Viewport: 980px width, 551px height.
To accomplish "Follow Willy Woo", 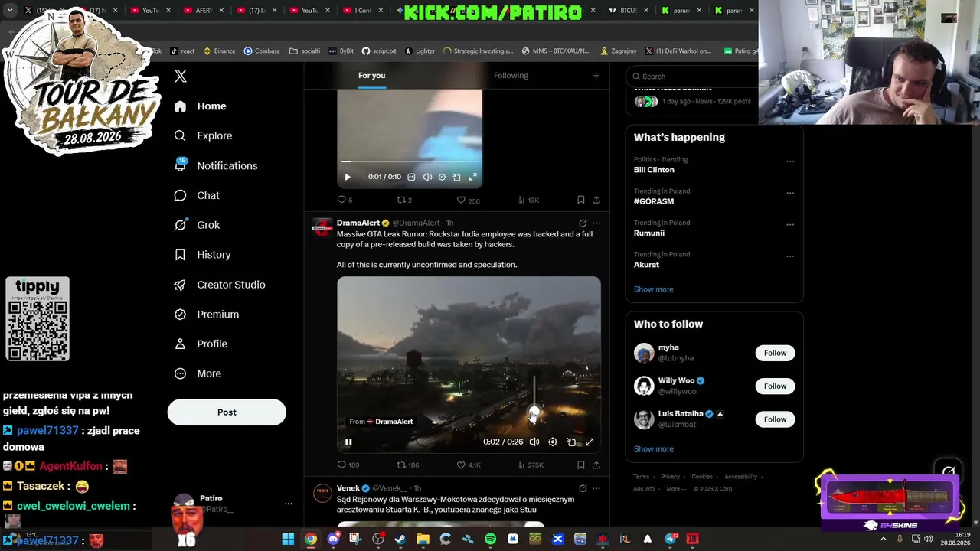I will (x=775, y=386).
